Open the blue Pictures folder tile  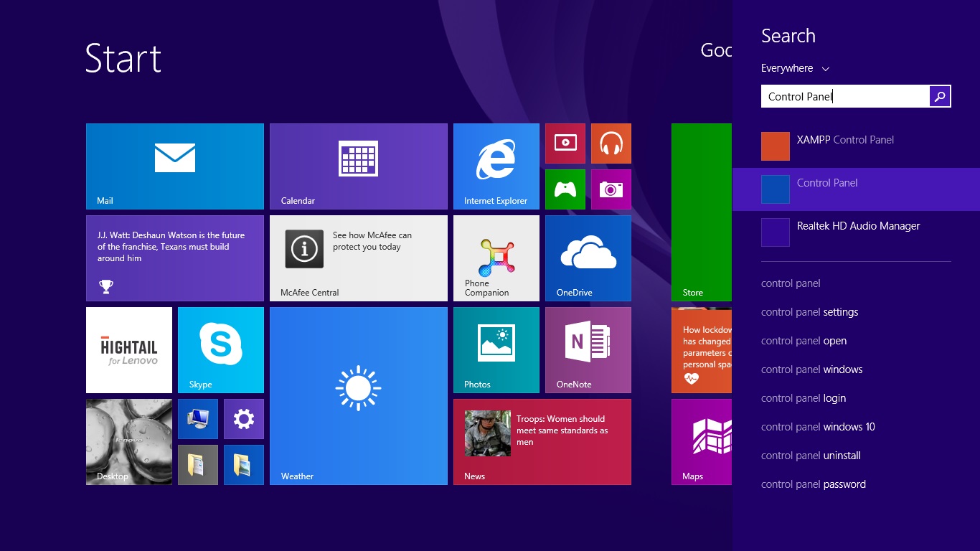(244, 465)
